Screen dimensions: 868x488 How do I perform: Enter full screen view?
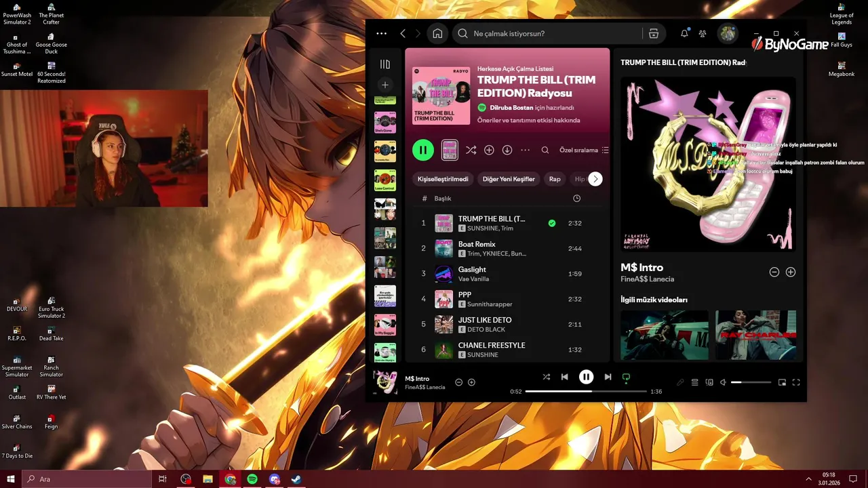click(796, 382)
